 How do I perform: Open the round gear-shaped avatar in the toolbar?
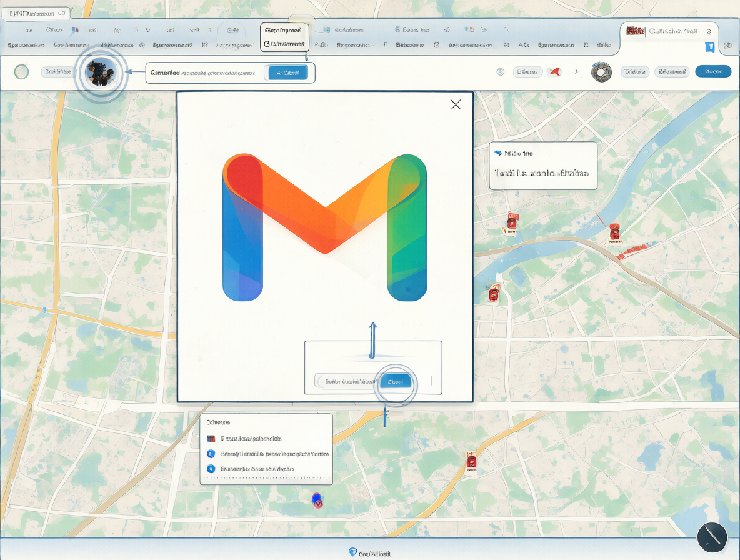pos(601,72)
